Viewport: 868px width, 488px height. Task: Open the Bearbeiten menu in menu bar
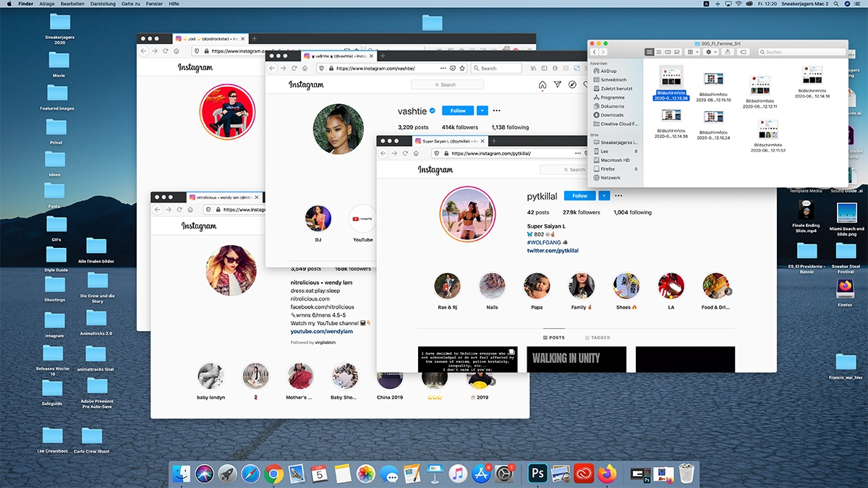click(78, 4)
